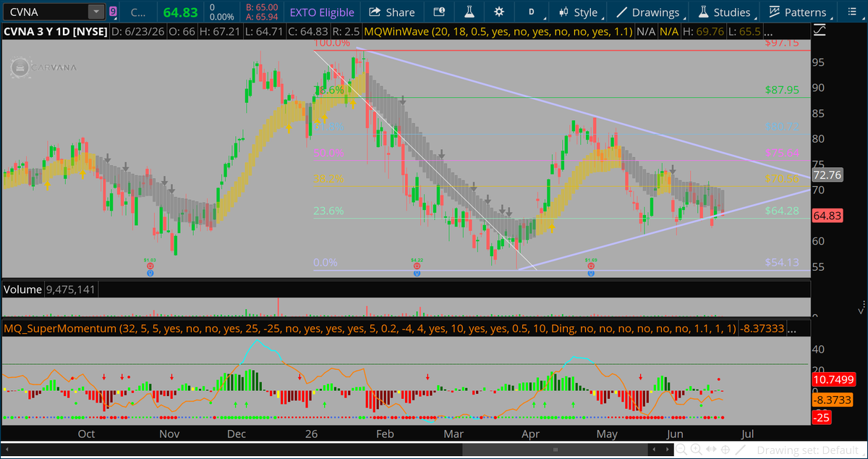Click the CVNA symbol input field
Screen dimensions: 868x459
(x=45, y=12)
